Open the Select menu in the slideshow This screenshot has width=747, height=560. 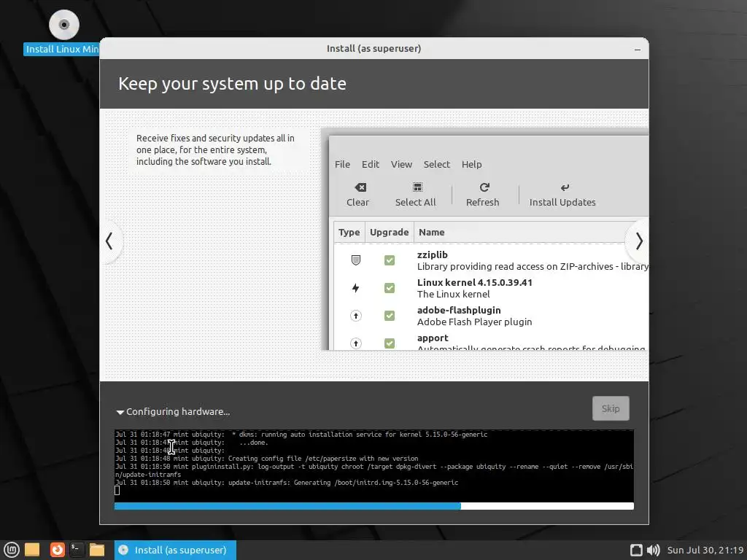(x=436, y=164)
